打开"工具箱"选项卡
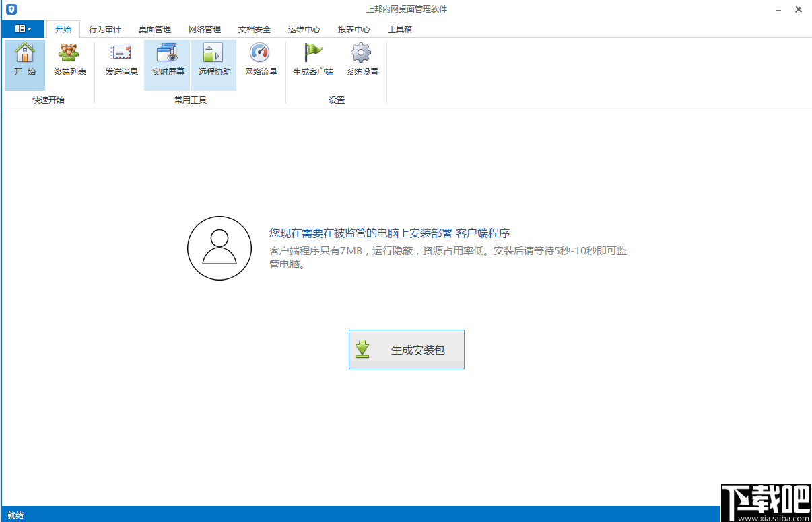 coord(400,29)
